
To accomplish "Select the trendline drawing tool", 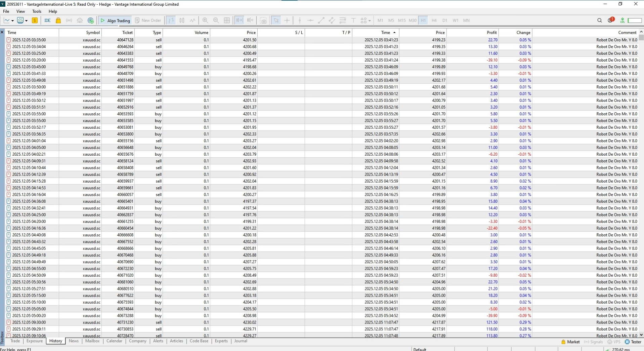I will 321,21.
